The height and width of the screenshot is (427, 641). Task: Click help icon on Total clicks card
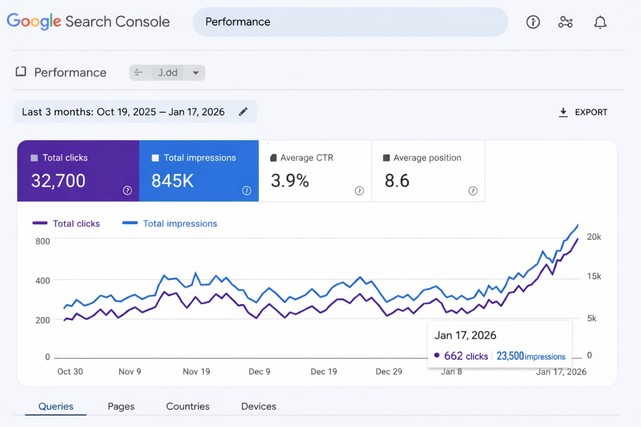click(127, 190)
